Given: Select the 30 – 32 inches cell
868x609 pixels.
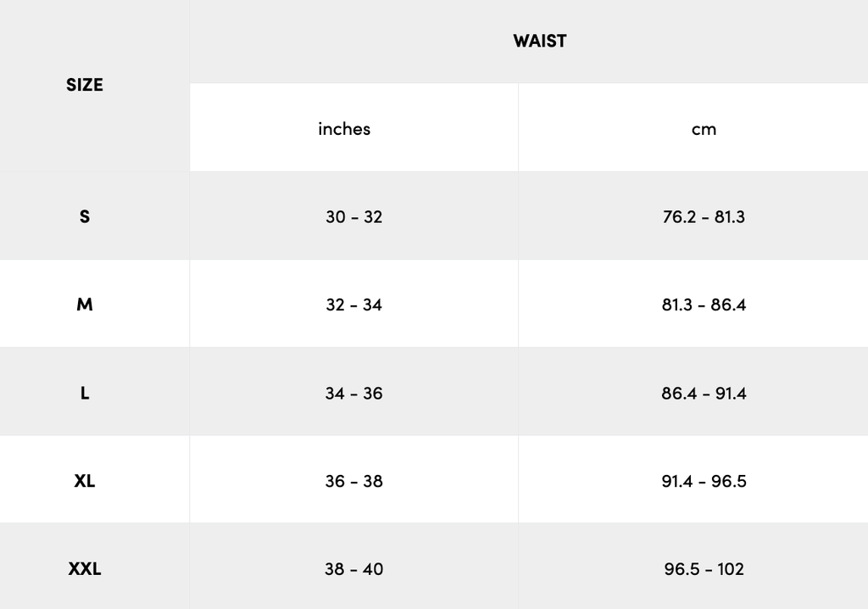Looking at the screenshot, I should tap(353, 216).
